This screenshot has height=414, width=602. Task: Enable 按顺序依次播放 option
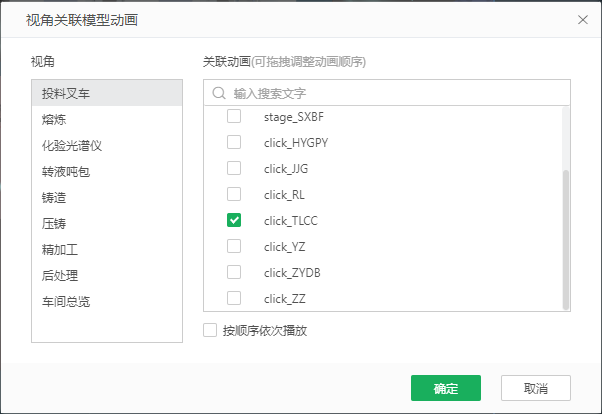pyautogui.click(x=210, y=329)
